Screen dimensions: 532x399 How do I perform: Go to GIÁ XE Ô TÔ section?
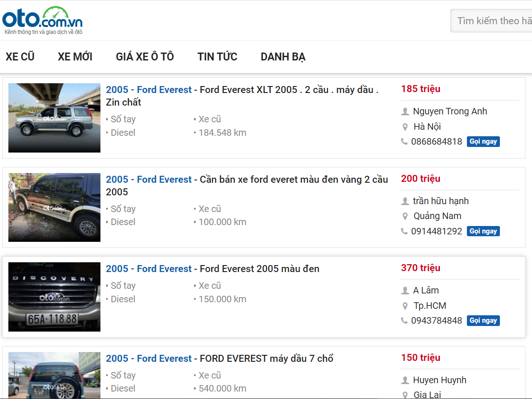coord(145,57)
